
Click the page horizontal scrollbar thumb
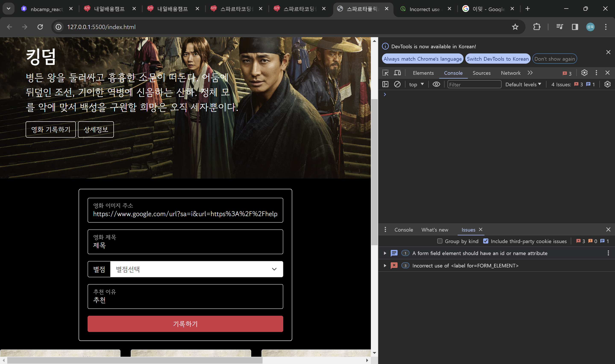(x=135, y=360)
